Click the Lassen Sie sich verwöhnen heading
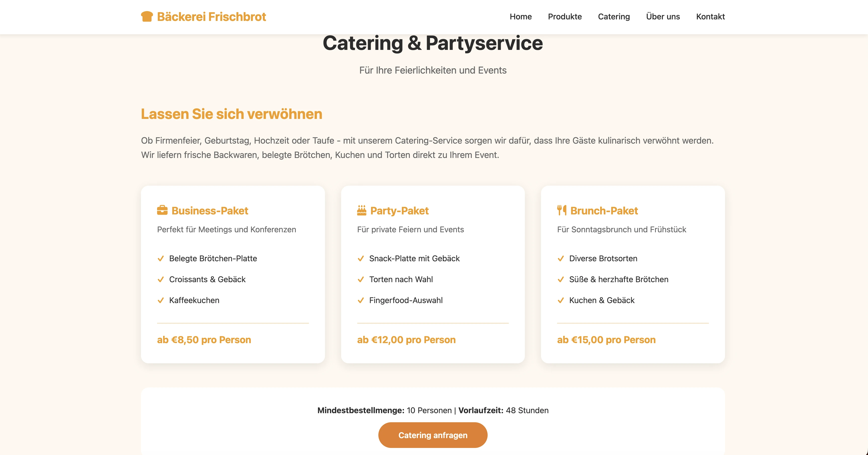The height and width of the screenshot is (455, 868). click(232, 114)
